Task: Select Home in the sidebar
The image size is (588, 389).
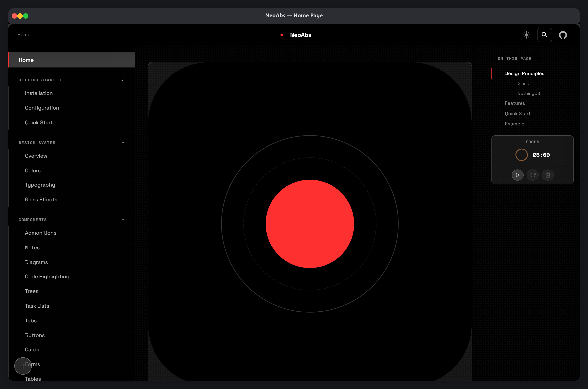Action: pos(72,60)
